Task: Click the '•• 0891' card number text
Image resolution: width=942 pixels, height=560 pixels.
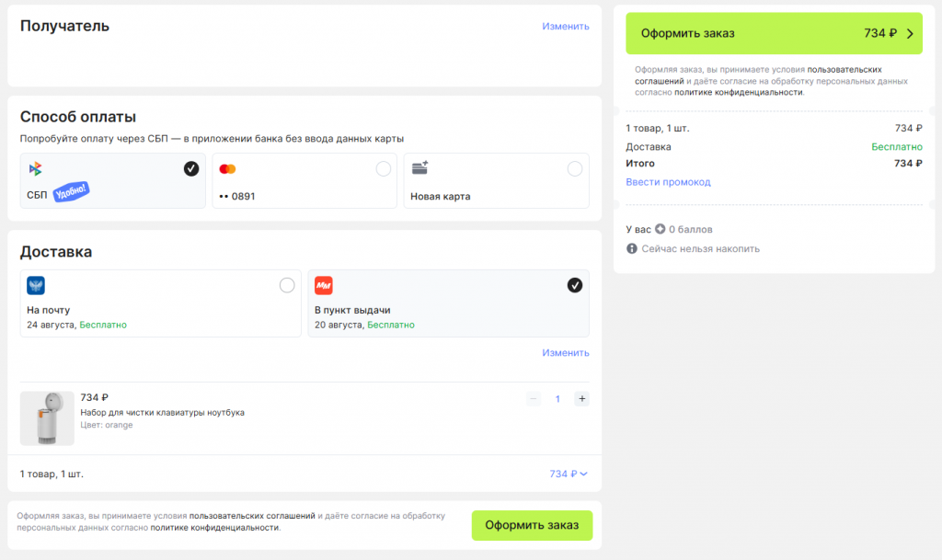Action: tap(236, 196)
